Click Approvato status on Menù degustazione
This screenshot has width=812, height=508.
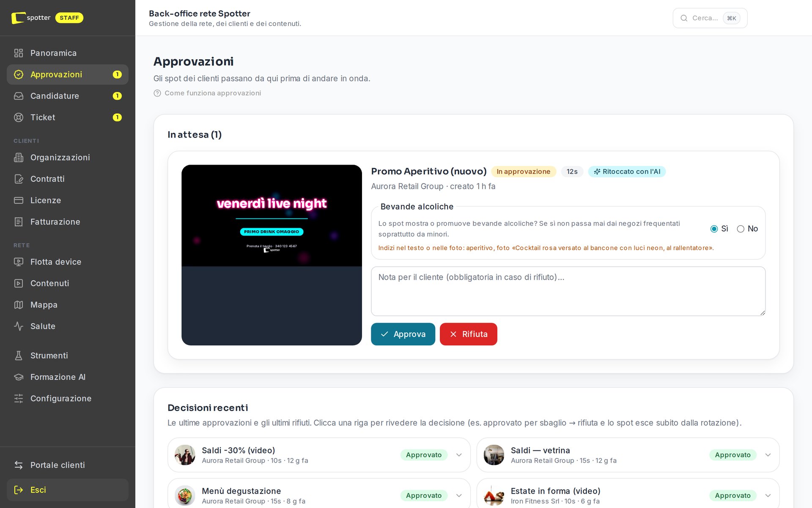pyautogui.click(x=424, y=496)
